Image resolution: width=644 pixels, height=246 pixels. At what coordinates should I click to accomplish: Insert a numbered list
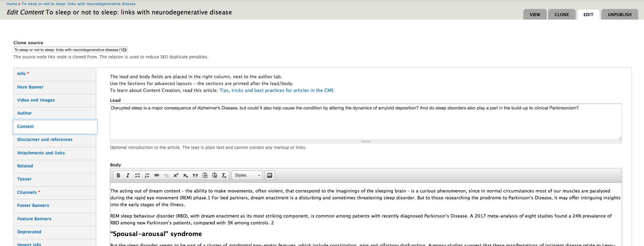coord(147,175)
